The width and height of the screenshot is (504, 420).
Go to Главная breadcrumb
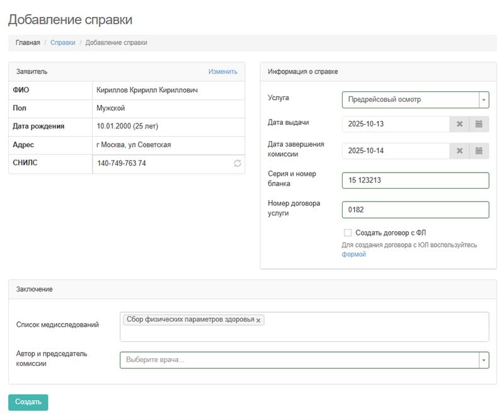coord(28,43)
